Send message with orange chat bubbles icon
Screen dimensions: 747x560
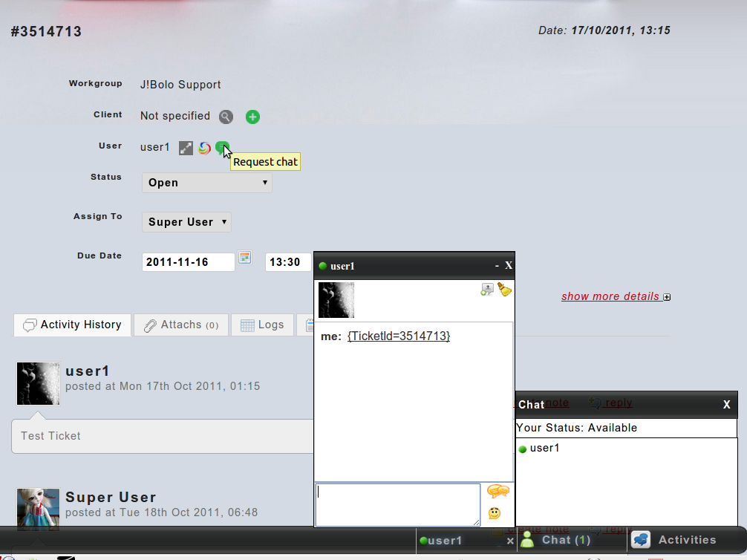(x=498, y=491)
